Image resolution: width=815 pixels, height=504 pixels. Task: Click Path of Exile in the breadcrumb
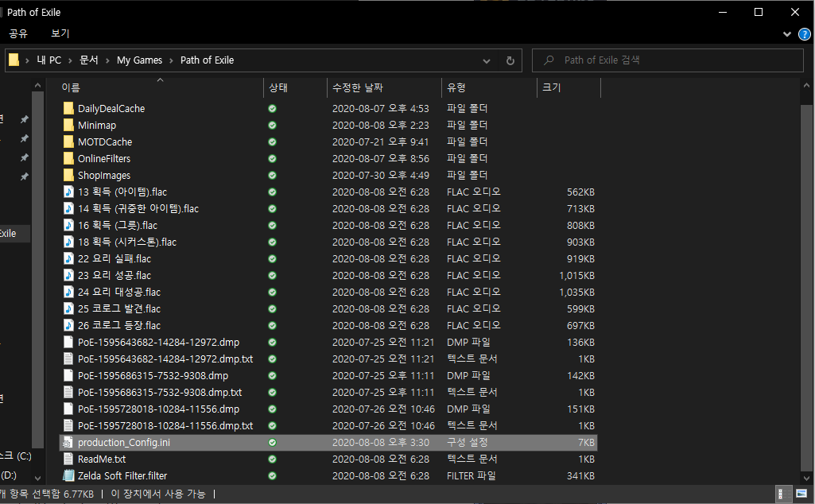tap(207, 60)
